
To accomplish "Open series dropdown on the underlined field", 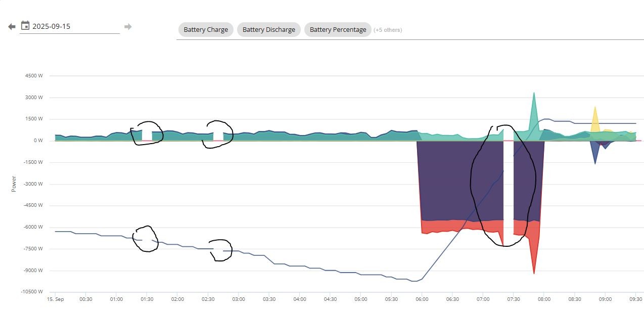I will [x=410, y=30].
